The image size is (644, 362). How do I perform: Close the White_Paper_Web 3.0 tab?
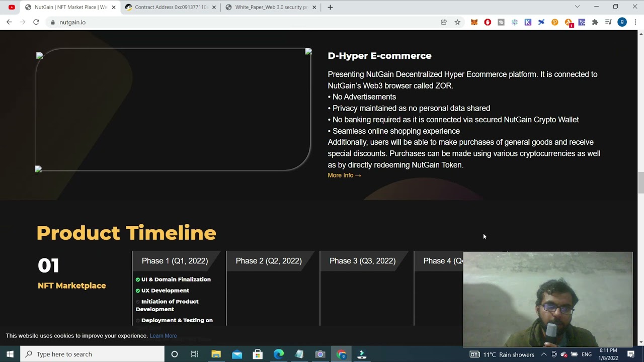[314, 7]
